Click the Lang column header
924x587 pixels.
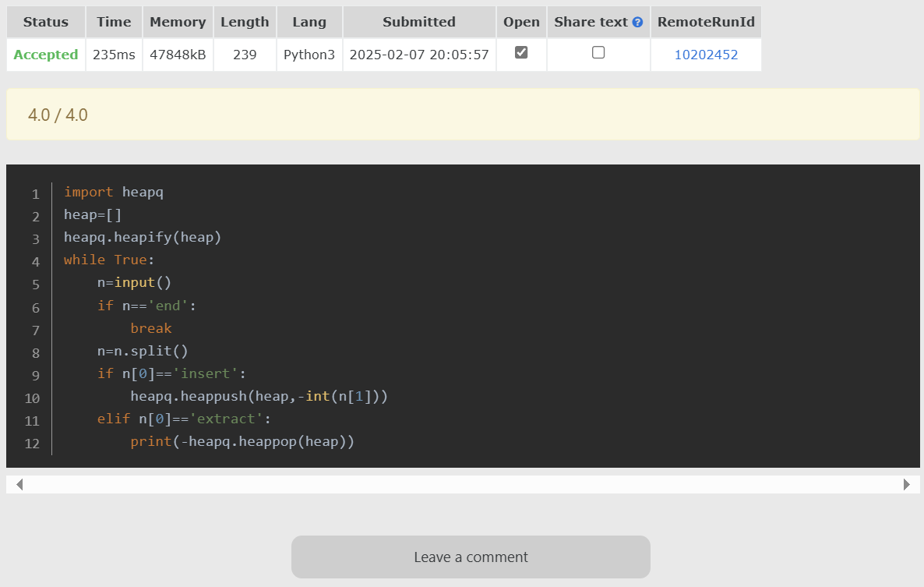(x=309, y=22)
